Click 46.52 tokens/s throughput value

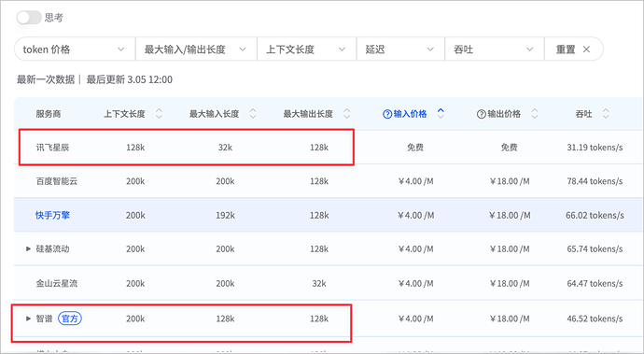(595, 319)
